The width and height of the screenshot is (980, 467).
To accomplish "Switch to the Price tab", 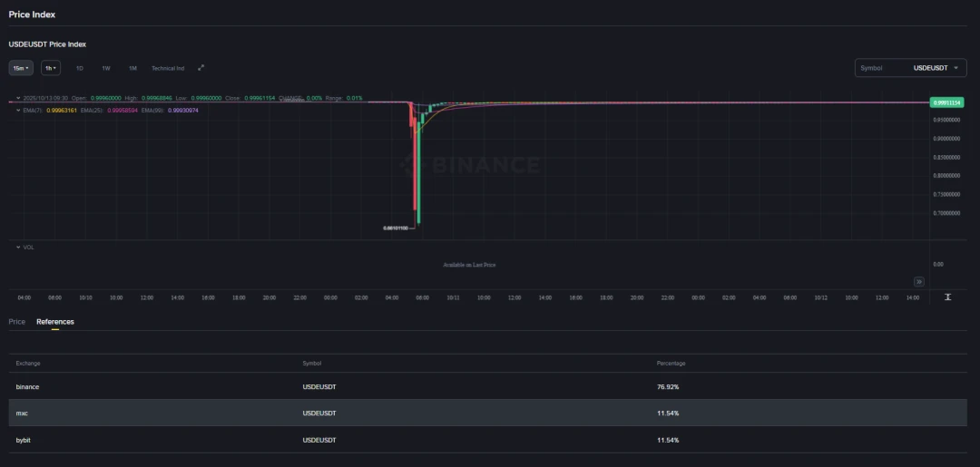I will pos(16,322).
